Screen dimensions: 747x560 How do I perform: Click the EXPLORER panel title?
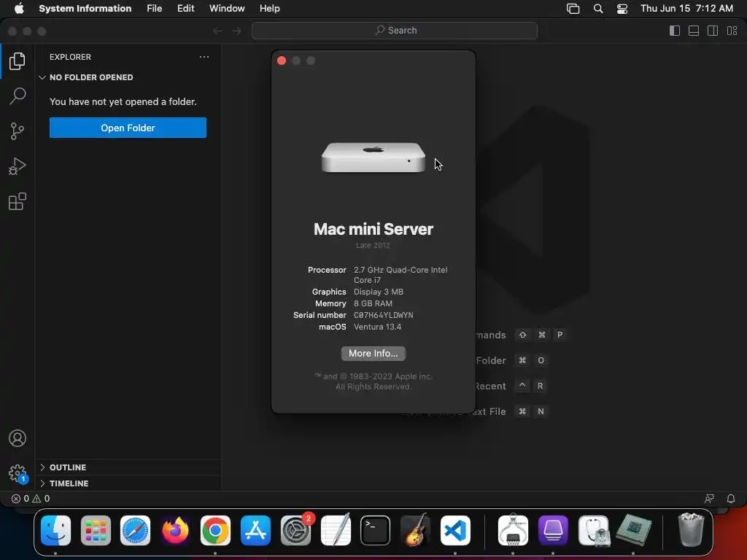70,57
